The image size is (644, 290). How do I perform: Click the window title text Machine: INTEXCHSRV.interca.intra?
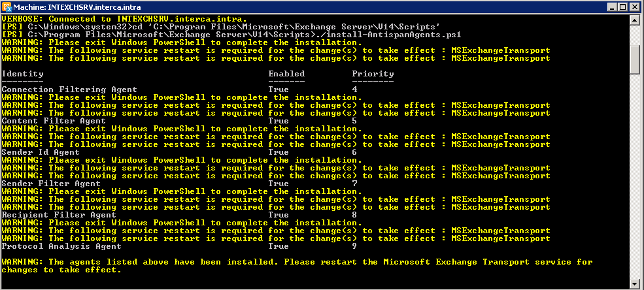click(x=77, y=7)
